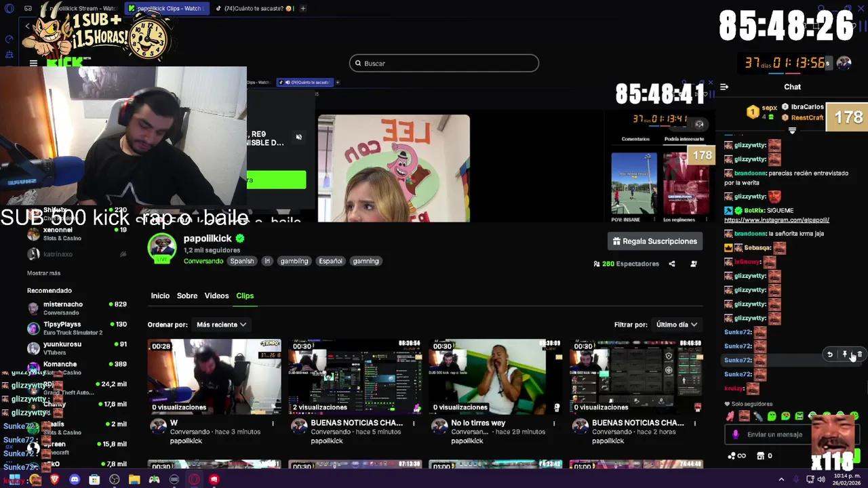Click the purple microphone icon in chat input
Viewport: 868px width, 488px height.
point(736,434)
